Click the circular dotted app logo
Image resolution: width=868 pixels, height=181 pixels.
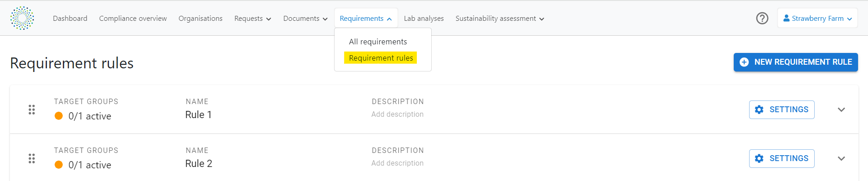[x=22, y=18]
